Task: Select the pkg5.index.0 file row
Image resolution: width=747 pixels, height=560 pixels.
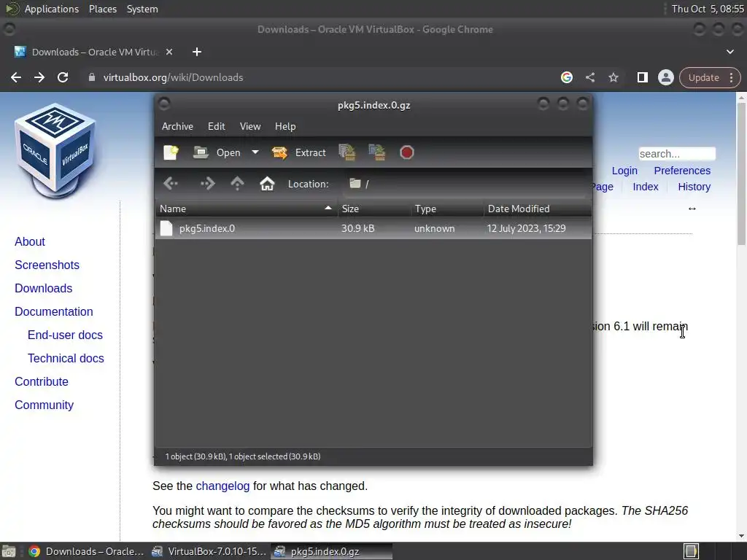Action: pos(373,228)
